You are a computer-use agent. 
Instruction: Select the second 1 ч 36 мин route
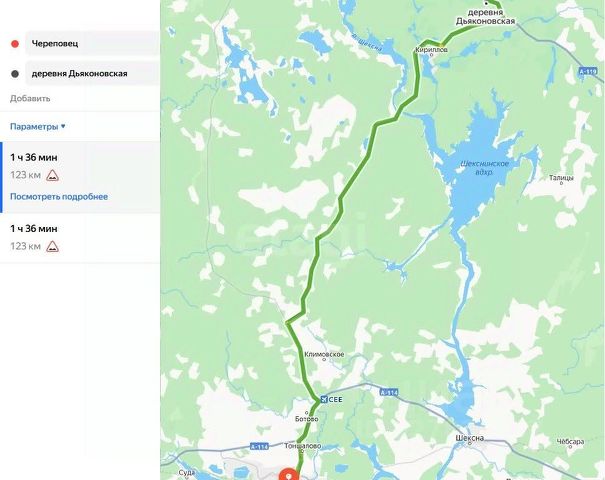(80, 238)
